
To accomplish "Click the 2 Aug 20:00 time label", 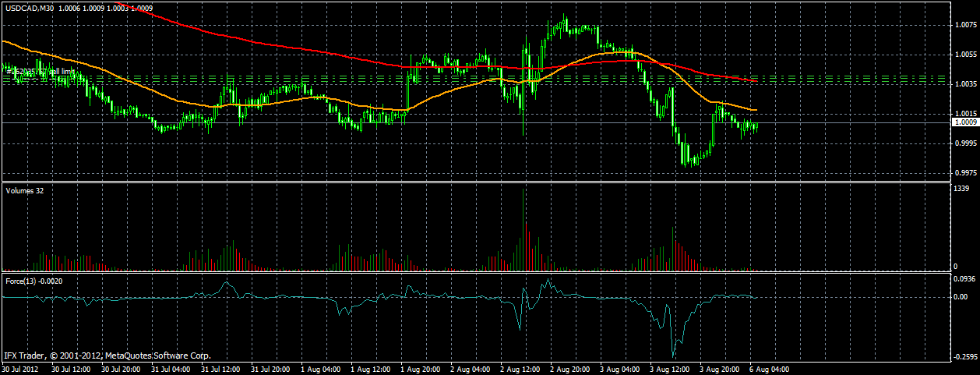I will pyautogui.click(x=569, y=369).
